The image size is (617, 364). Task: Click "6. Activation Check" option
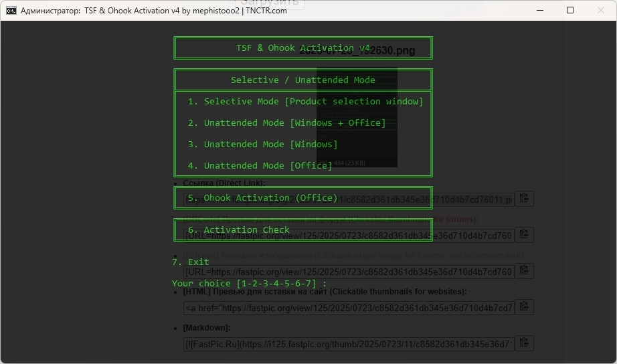[x=238, y=230]
